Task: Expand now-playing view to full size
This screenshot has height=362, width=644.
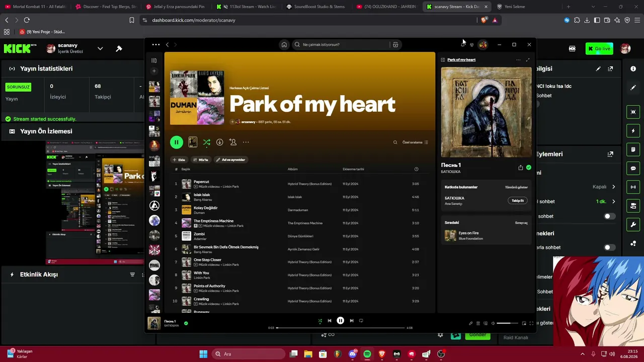Action: coord(528,60)
